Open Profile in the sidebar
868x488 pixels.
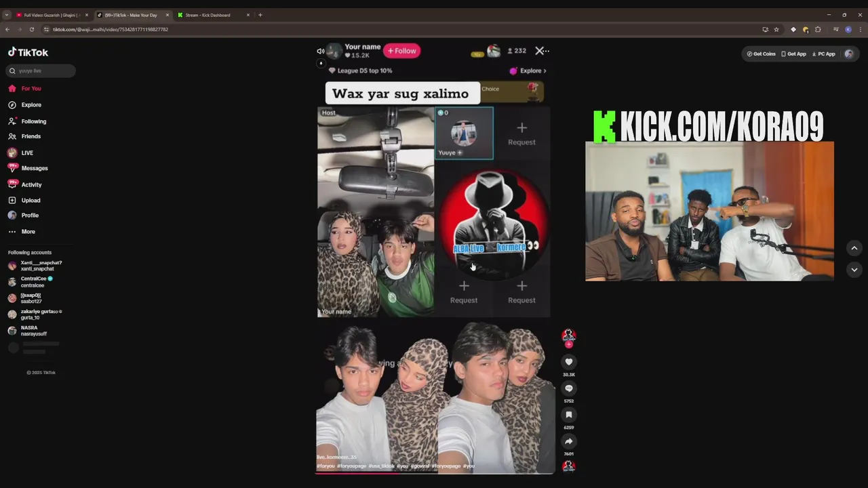click(x=23, y=216)
